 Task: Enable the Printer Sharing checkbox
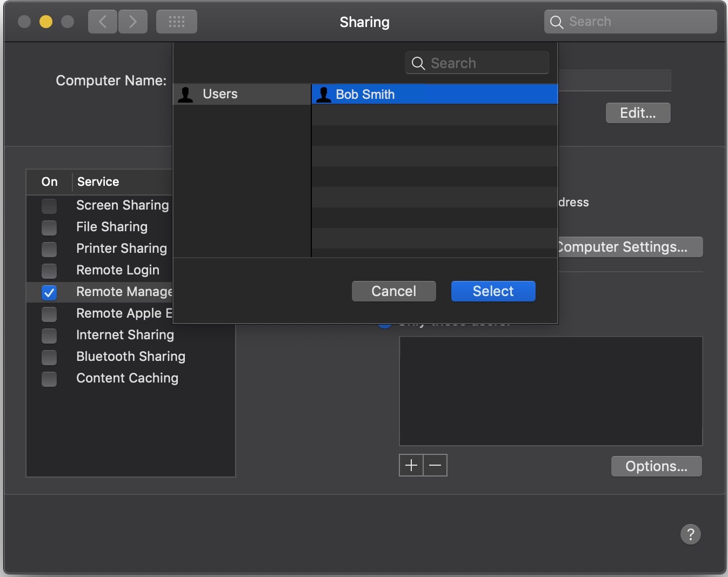49,249
